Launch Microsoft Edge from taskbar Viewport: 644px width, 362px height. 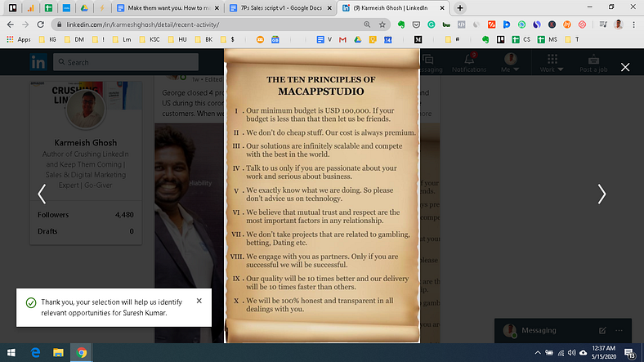(36, 352)
